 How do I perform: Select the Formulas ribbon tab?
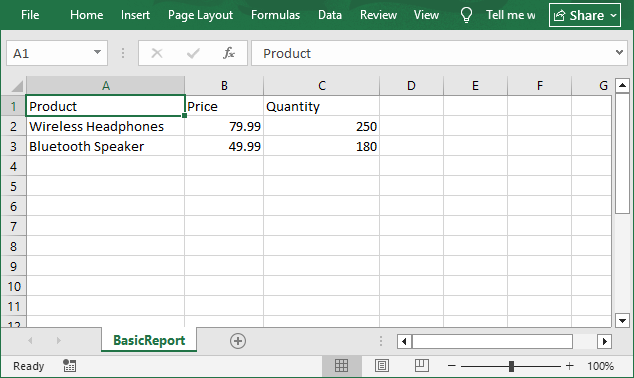pos(275,15)
